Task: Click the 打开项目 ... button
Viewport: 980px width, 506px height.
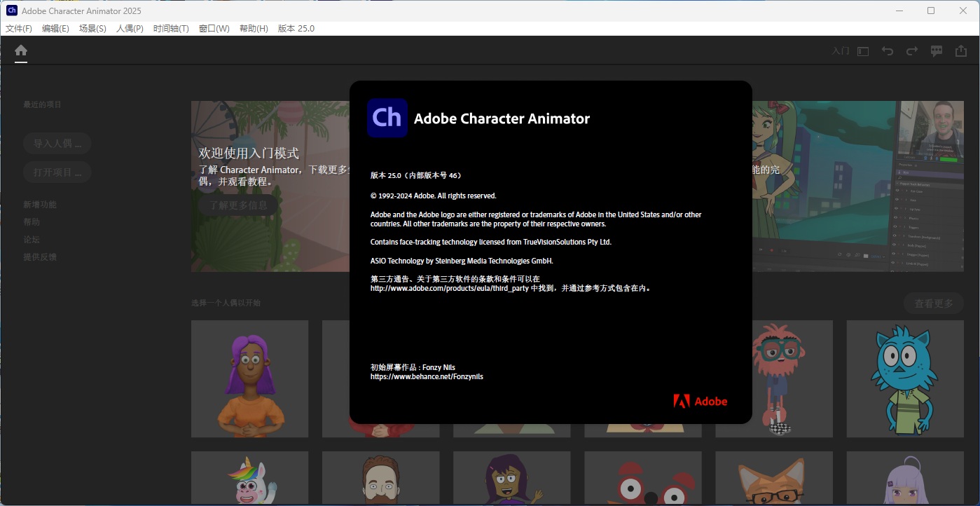Action: click(x=57, y=172)
